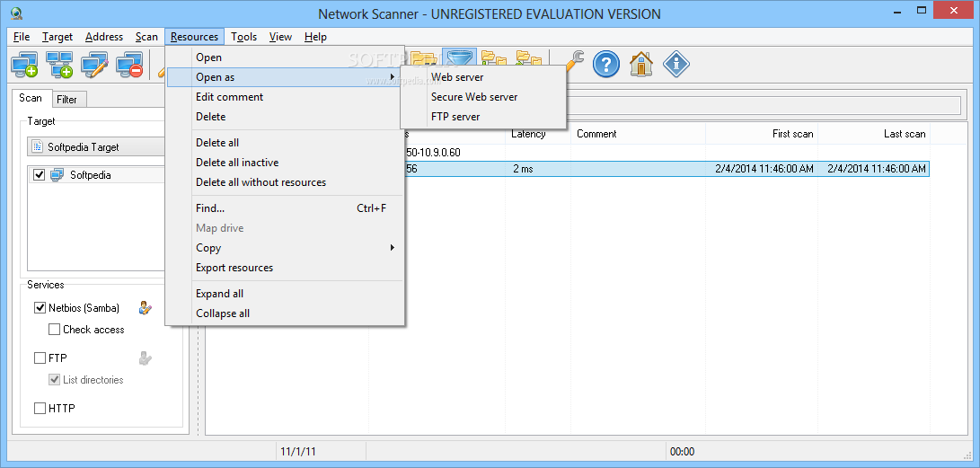The image size is (980, 468).
Task: Click the computer icon beside Softpedia target
Action: [x=57, y=175]
